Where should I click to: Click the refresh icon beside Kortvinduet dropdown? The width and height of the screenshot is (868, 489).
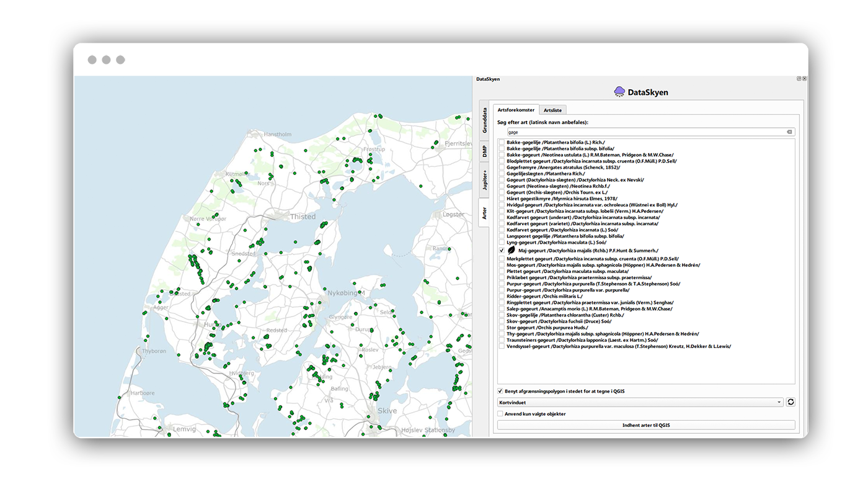[790, 402]
